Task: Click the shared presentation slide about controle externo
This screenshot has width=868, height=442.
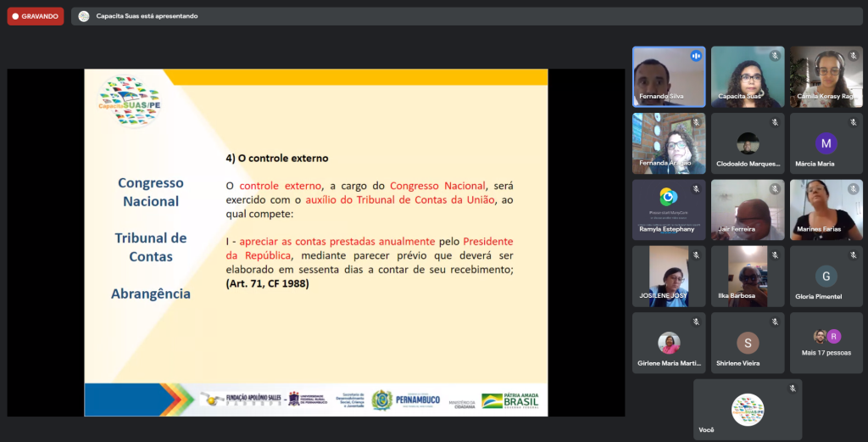Action: [x=315, y=242]
